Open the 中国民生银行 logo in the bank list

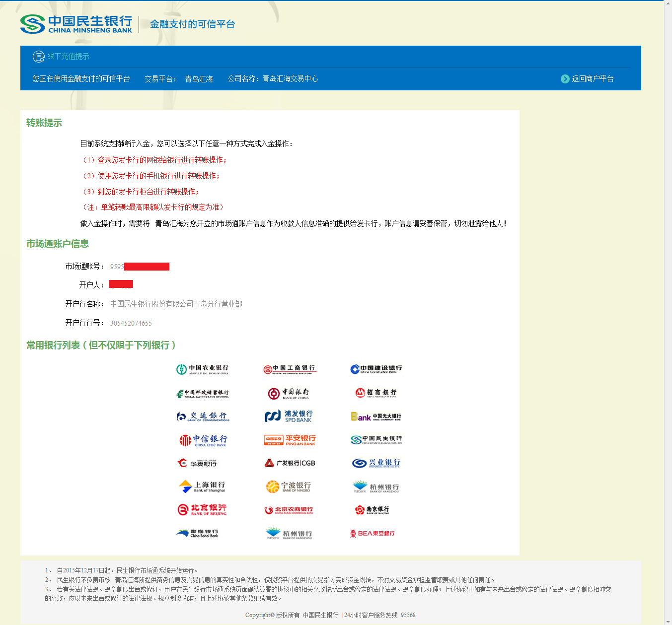click(376, 440)
